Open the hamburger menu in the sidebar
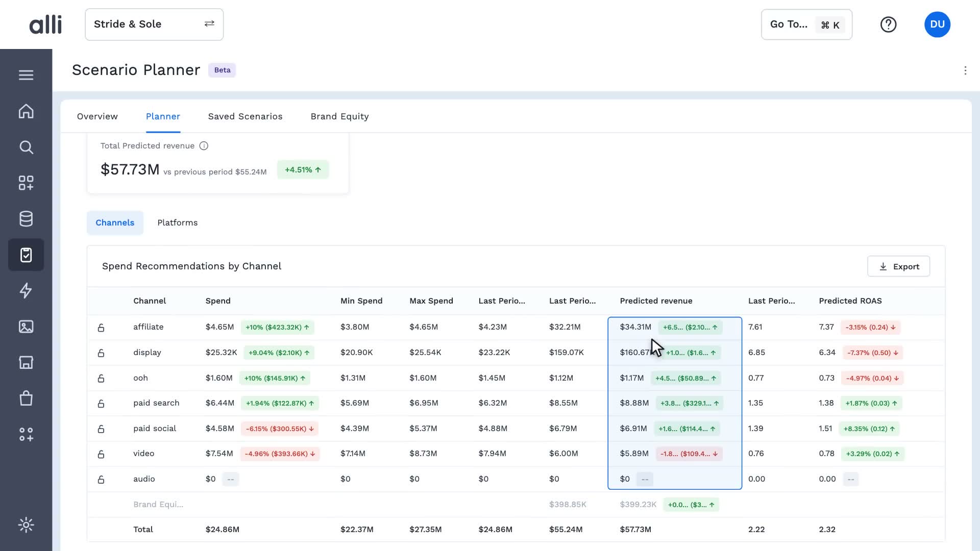The height and width of the screenshot is (551, 980). [x=26, y=75]
